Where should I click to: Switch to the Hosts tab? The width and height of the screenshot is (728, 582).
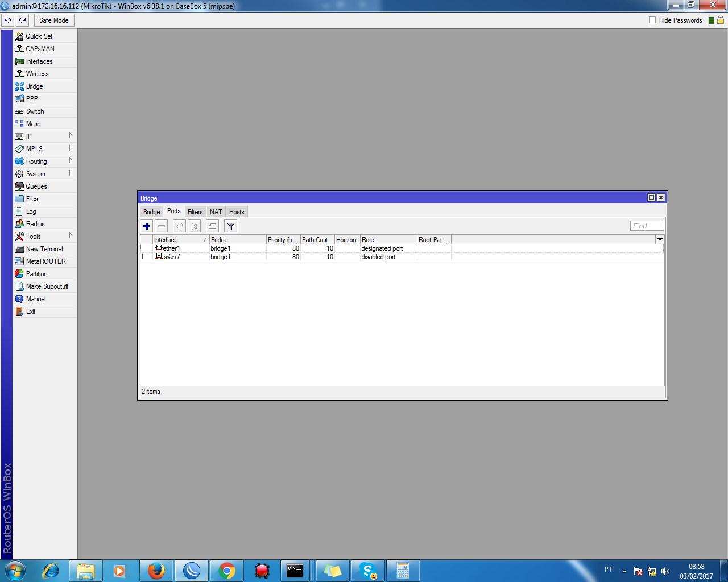coord(237,212)
